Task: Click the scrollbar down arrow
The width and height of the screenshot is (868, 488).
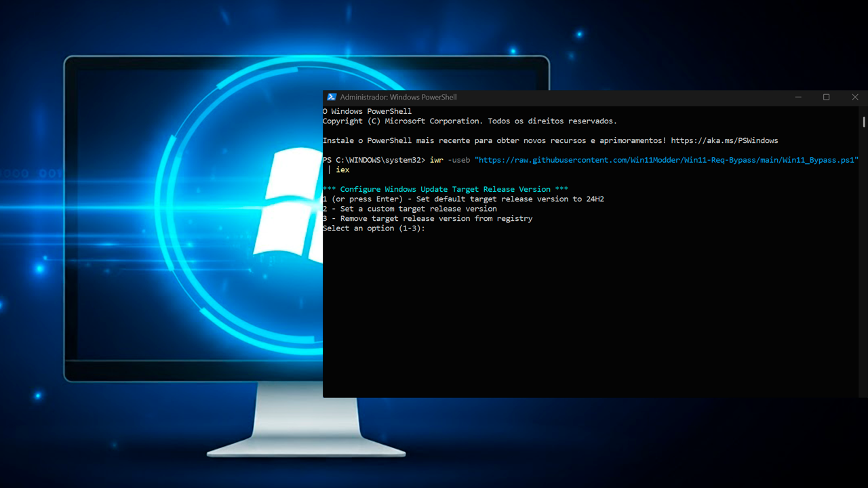Action: tap(863, 392)
